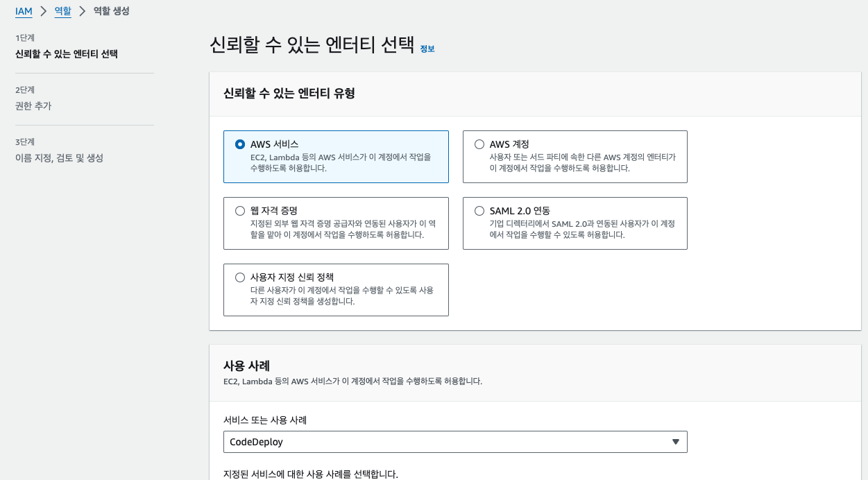Click the 2단계 step label
Viewport: 868px width, 480px height.
25,89
